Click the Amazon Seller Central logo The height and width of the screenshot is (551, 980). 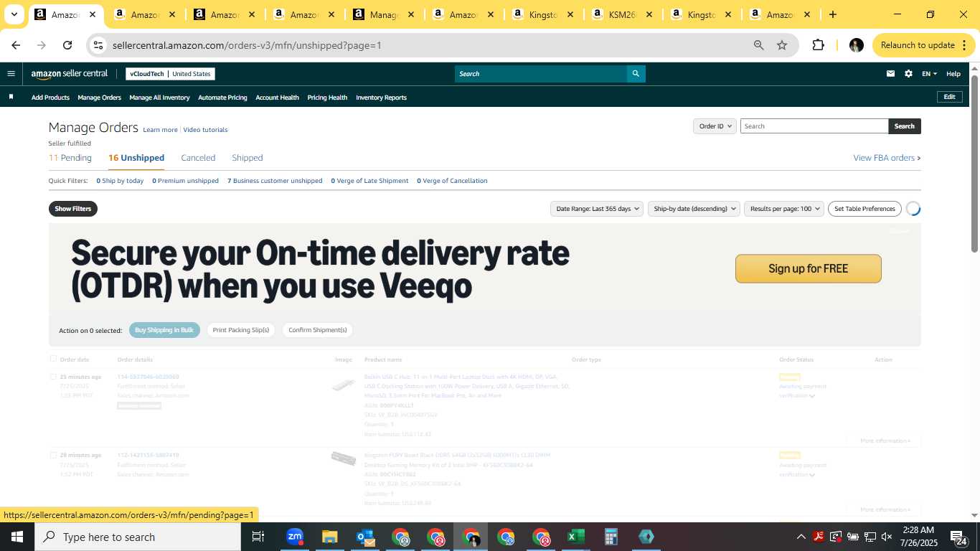[70, 74]
